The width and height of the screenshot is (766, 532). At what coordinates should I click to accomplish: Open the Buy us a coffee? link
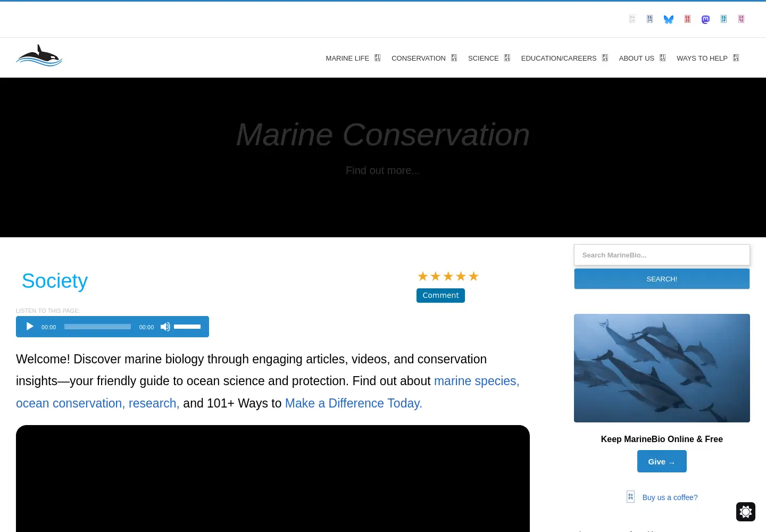click(x=670, y=497)
